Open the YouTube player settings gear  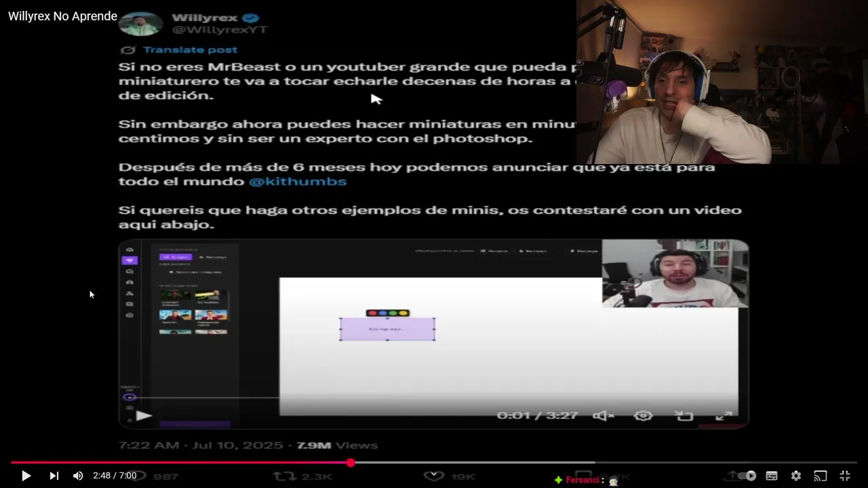796,476
